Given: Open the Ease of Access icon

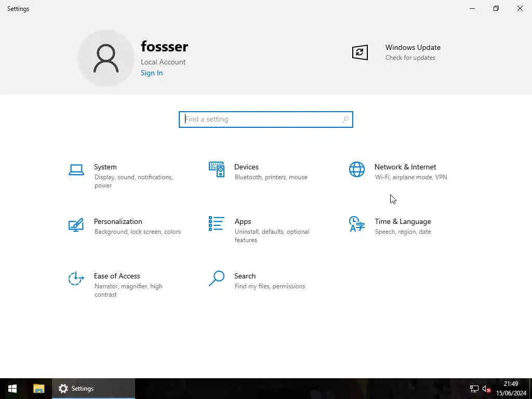Looking at the screenshot, I should tap(76, 278).
